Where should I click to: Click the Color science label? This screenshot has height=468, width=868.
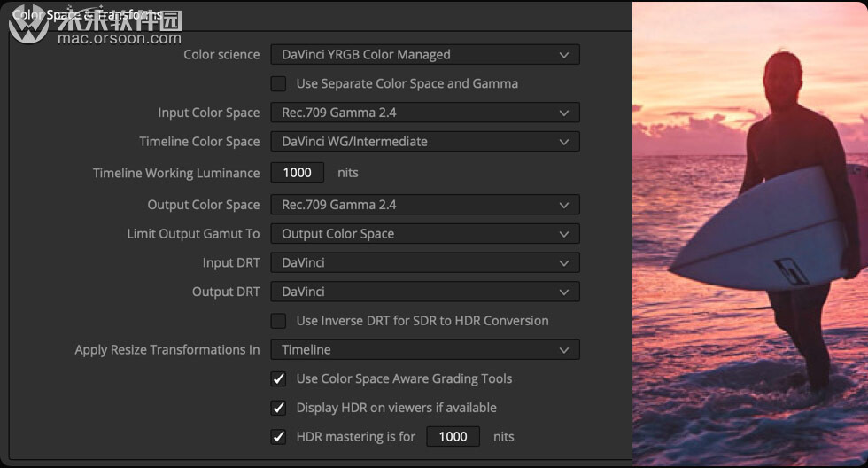coord(221,55)
